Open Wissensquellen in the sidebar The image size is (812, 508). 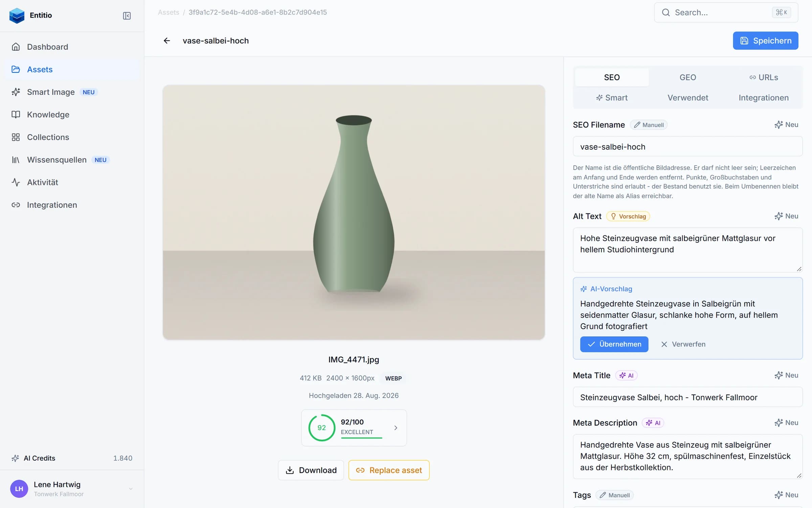click(x=72, y=160)
